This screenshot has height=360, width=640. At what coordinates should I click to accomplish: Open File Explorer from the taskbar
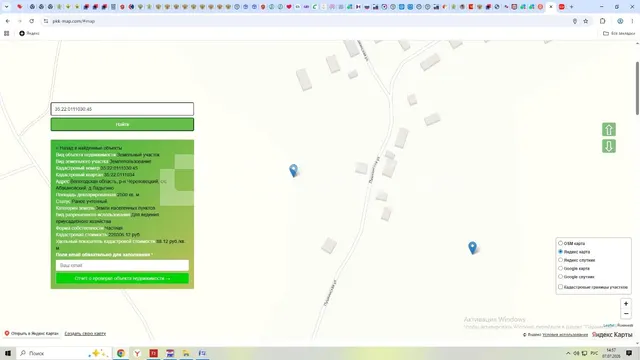186,353
